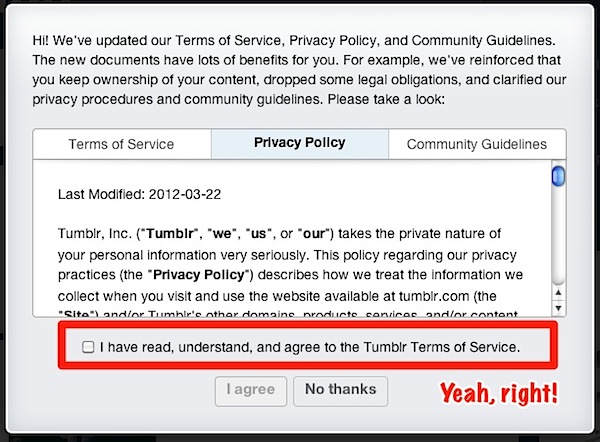Screen dimensions: 600x442
Task: Click the empty scrollbar track below the thumb
Action: click(558, 235)
